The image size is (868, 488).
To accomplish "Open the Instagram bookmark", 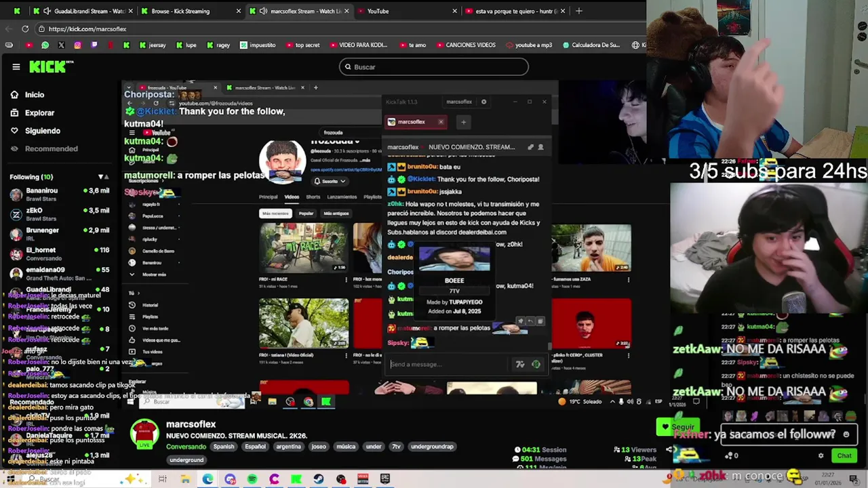I will click(77, 45).
